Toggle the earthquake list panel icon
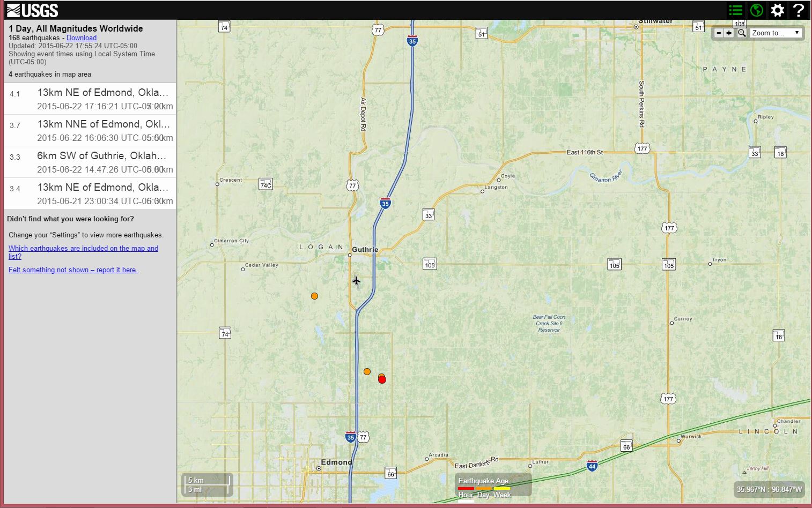812x508 pixels. (x=736, y=10)
